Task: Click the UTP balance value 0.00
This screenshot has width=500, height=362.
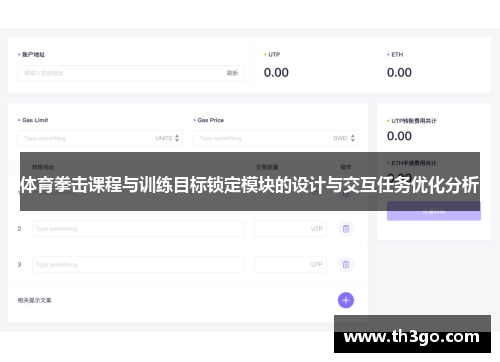Action: coord(276,72)
